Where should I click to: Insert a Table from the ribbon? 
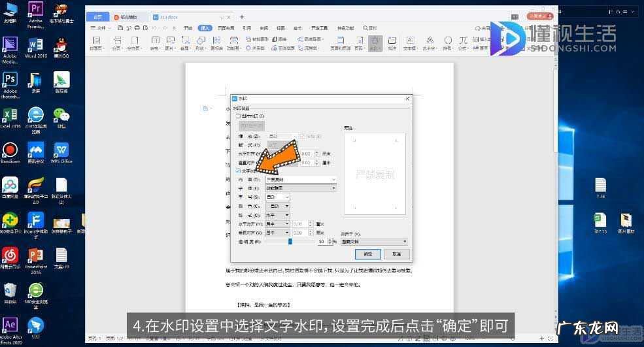click(155, 42)
